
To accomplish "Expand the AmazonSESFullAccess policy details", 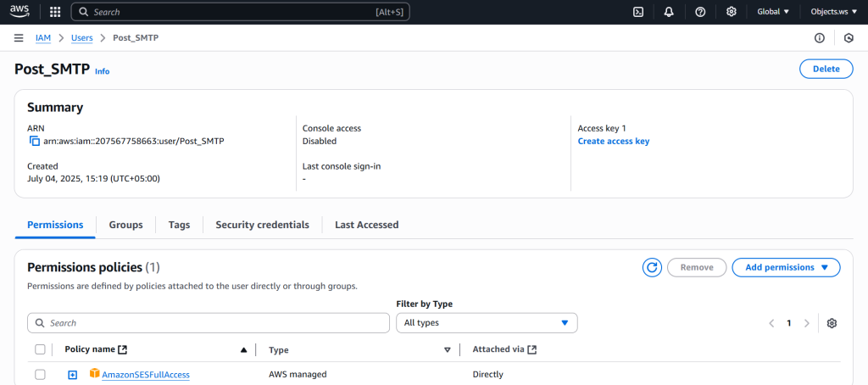I will pos(73,375).
